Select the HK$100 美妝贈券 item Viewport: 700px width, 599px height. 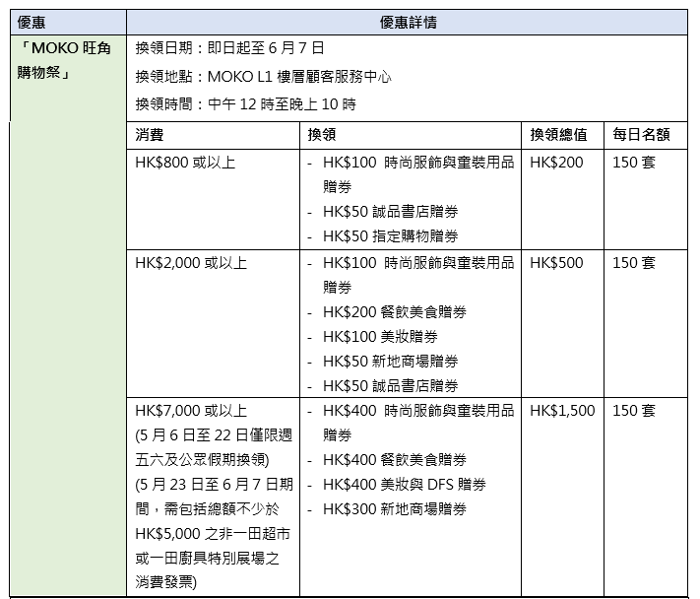coord(377,337)
